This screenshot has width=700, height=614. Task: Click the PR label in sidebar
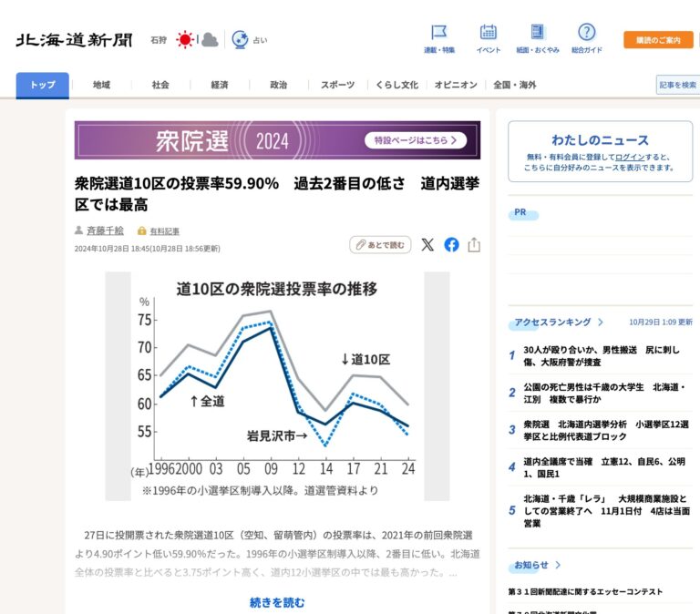point(520,212)
